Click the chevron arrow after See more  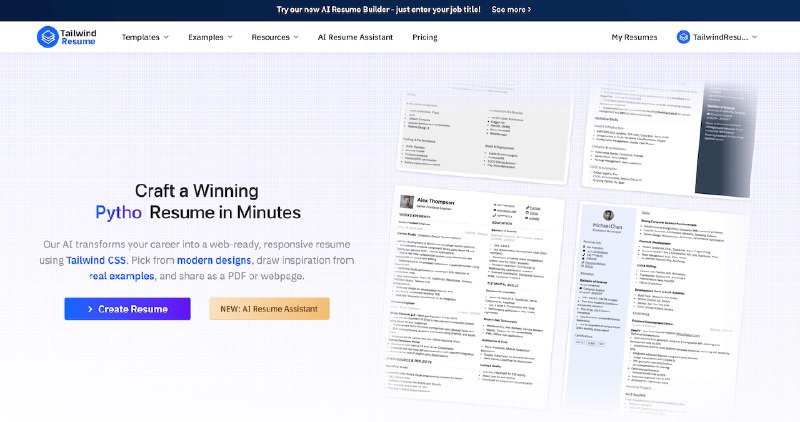(x=529, y=9)
